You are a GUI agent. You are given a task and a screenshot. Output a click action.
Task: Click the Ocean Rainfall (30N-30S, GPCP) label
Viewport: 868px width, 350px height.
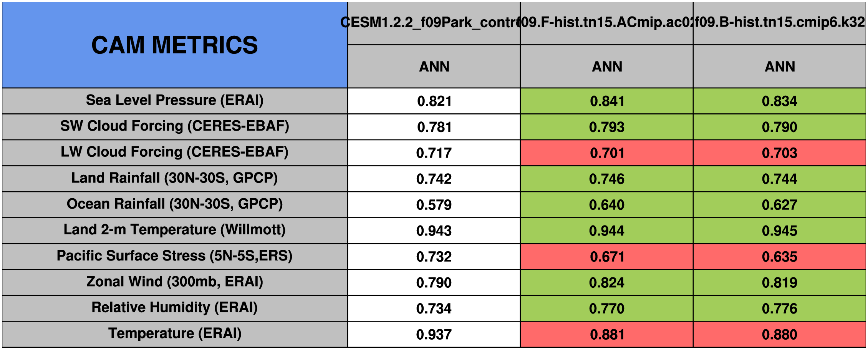(x=175, y=204)
